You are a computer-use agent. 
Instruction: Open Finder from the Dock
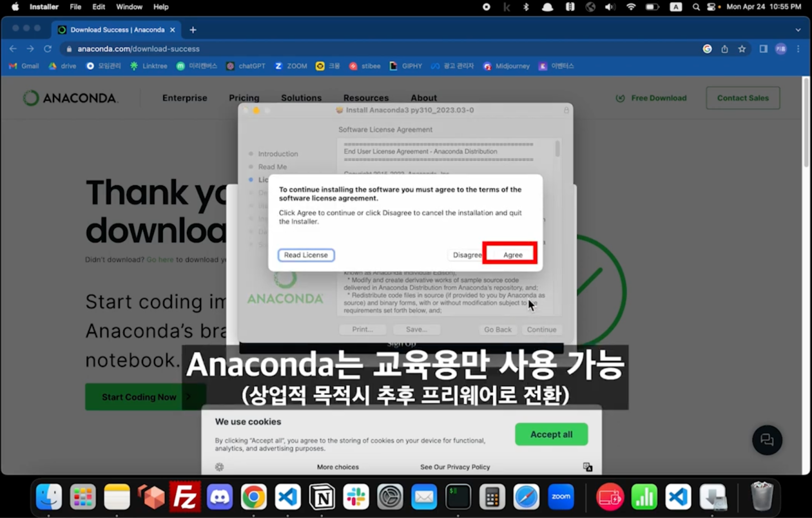(x=49, y=496)
